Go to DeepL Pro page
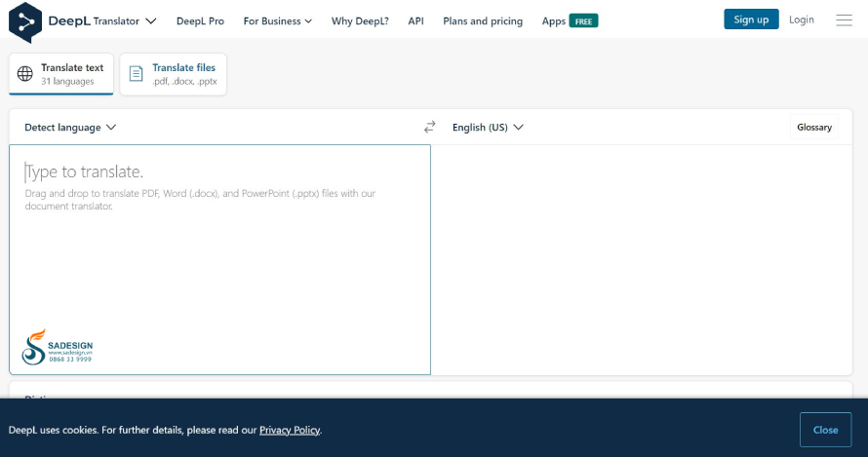The image size is (868, 457). (200, 21)
